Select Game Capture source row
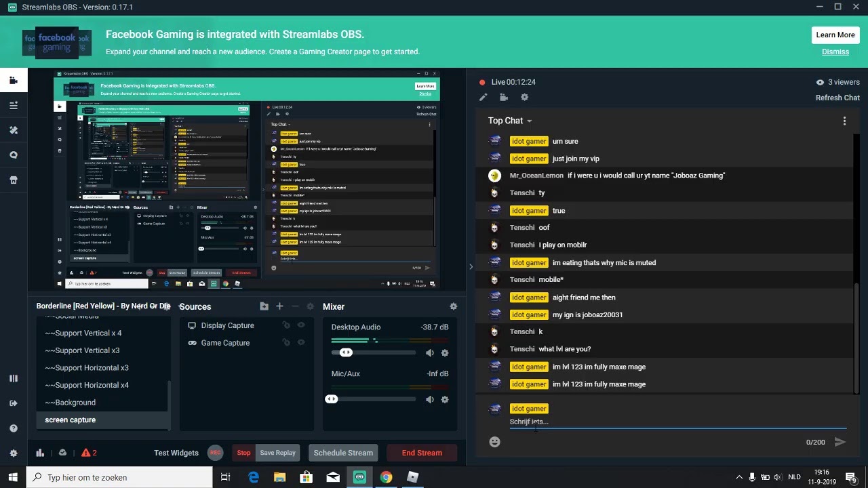 coord(247,343)
